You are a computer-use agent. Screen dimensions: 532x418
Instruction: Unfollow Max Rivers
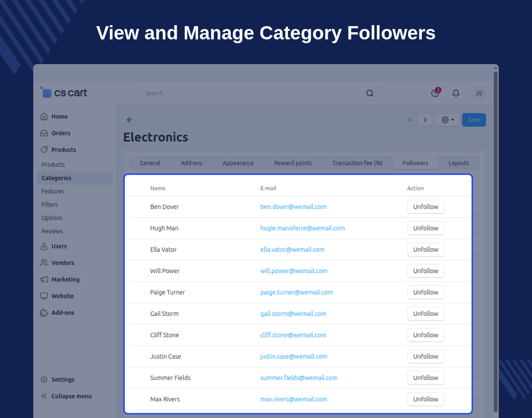[426, 399]
